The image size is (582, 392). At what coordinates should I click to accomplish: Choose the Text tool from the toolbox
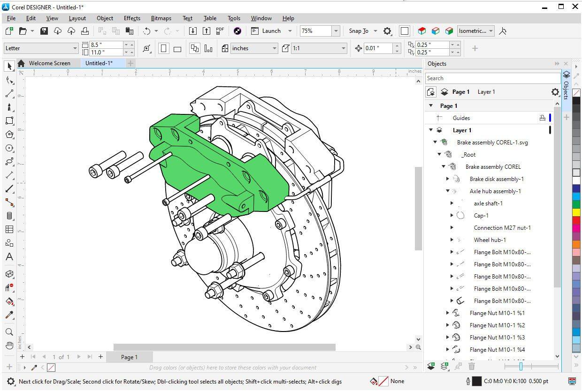coord(8,256)
